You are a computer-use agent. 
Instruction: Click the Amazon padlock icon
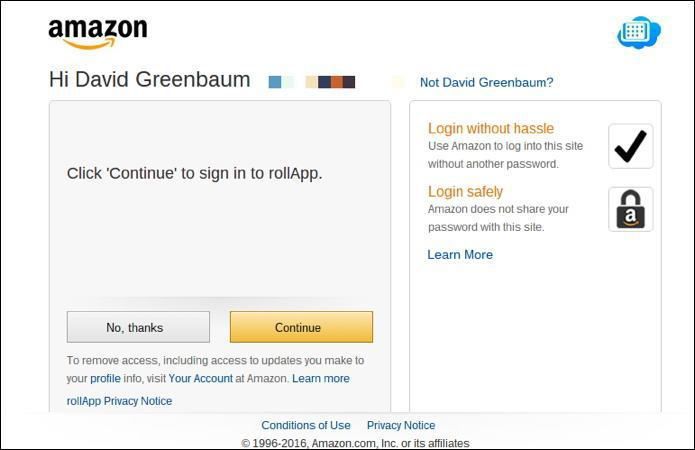point(630,210)
